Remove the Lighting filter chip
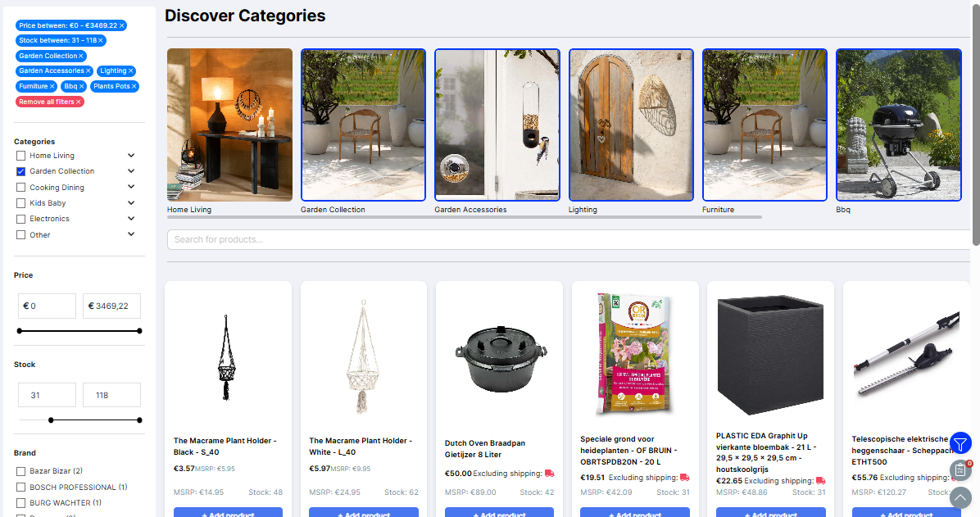This screenshot has width=980, height=517. coord(130,71)
